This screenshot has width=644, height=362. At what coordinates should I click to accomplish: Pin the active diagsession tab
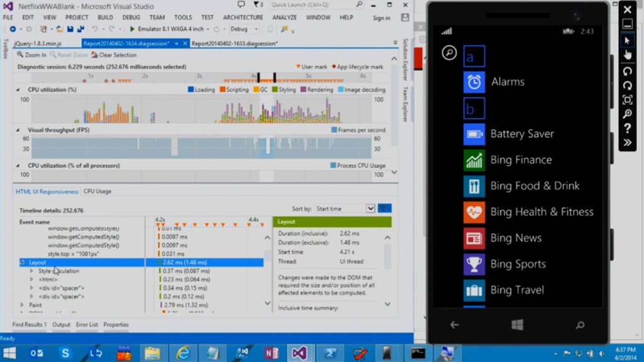pyautogui.click(x=177, y=43)
